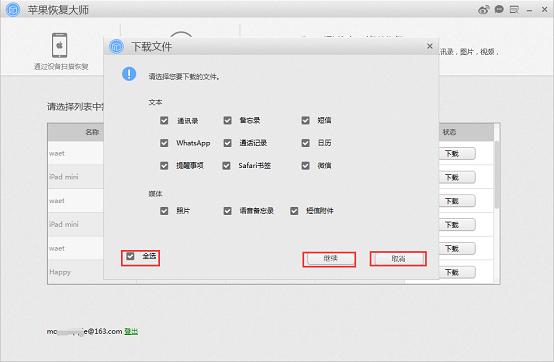Click 下载 button in first waet row
Image resolution: width=554 pixels, height=362 pixels.
(x=457, y=154)
